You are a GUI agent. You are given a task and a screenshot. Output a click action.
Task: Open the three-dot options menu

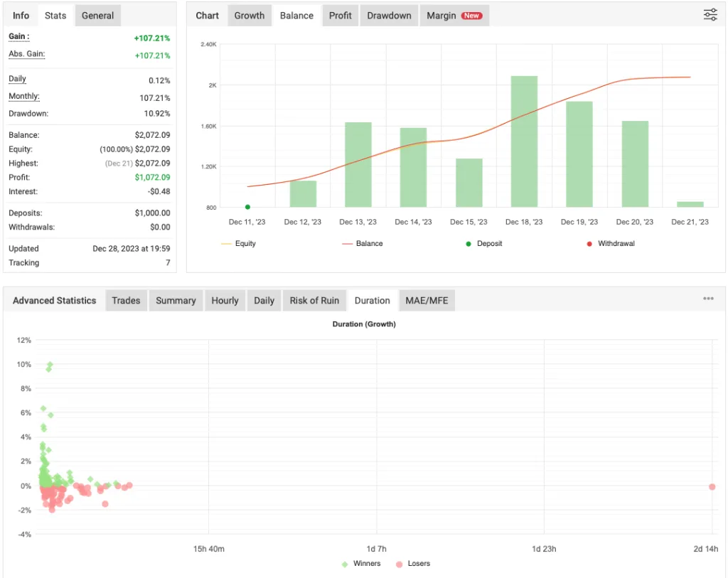[x=708, y=299]
